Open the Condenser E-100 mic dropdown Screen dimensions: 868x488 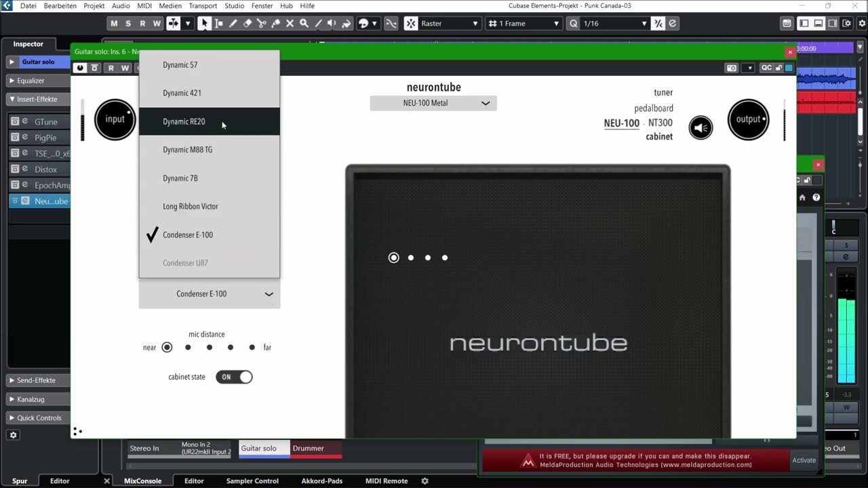(x=210, y=294)
